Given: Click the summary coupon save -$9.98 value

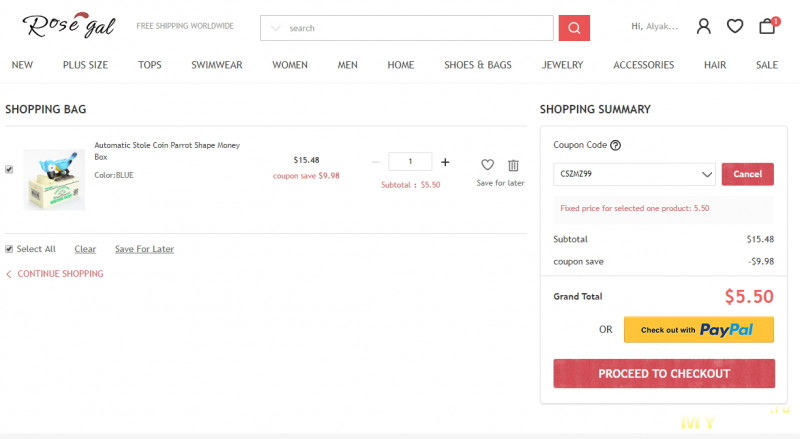Looking at the screenshot, I should 761,261.
